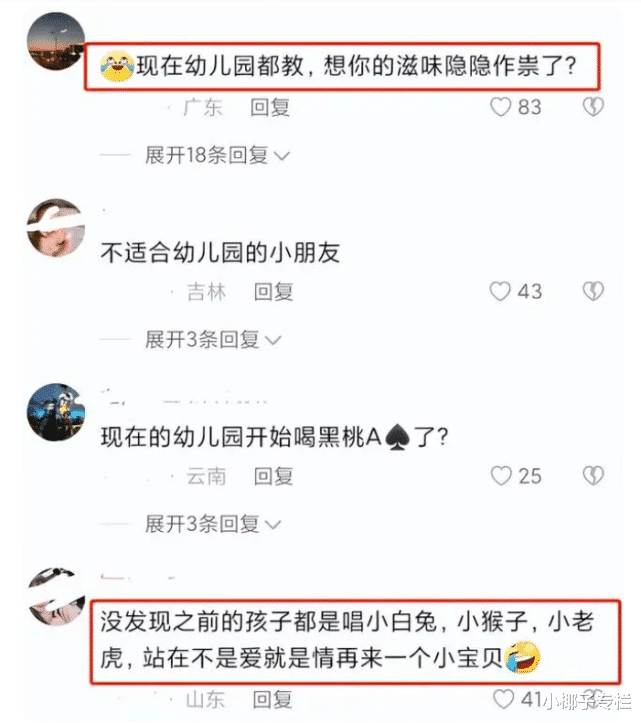This screenshot has height=723, width=641.
Task: Expand 展开3条回复 under Jilin comment
Action: 213,340
